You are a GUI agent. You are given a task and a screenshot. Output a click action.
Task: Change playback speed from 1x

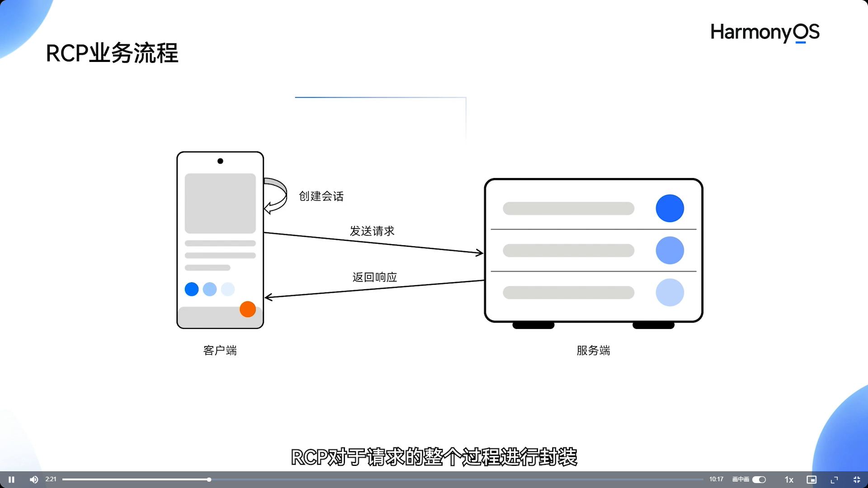(x=789, y=479)
